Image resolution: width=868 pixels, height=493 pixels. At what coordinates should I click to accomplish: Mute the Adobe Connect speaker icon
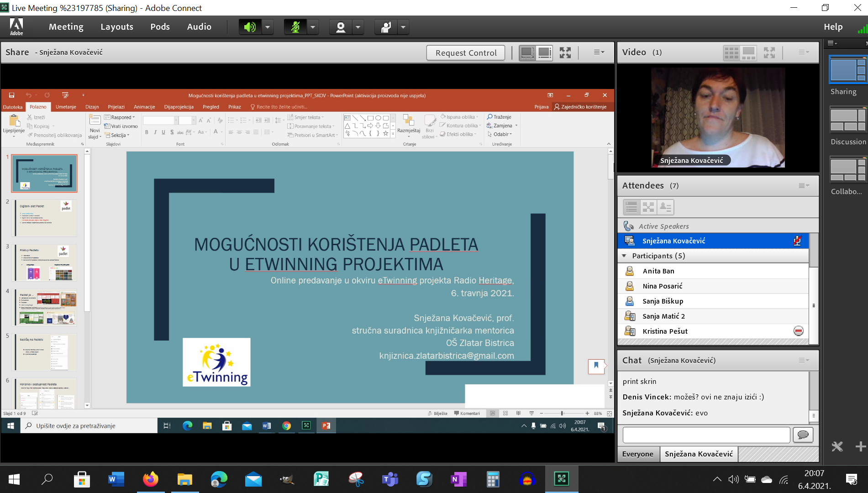tap(250, 27)
